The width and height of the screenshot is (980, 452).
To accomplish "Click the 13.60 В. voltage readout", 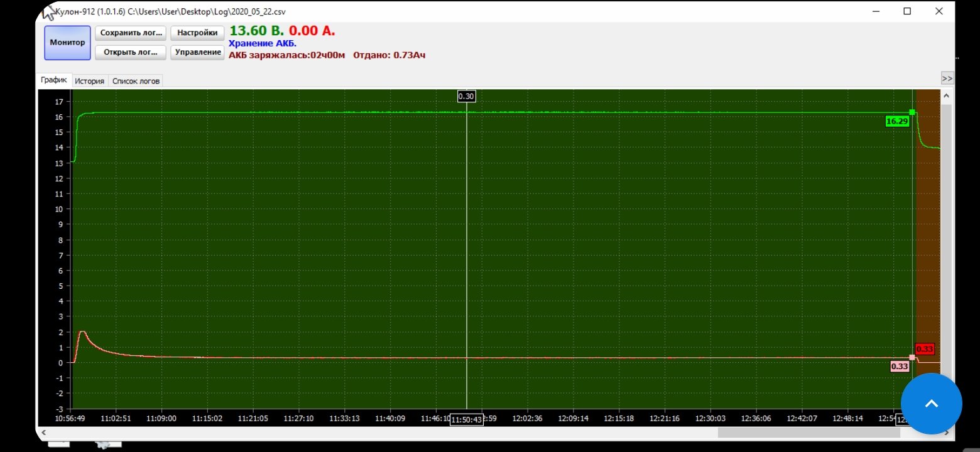I will tap(257, 31).
